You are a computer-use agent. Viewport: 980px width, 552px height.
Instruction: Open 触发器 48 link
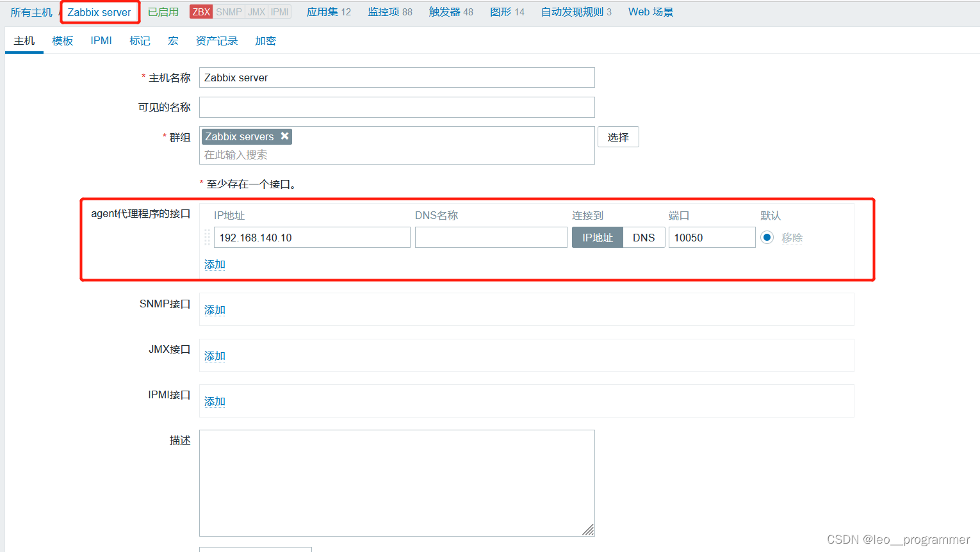point(451,12)
